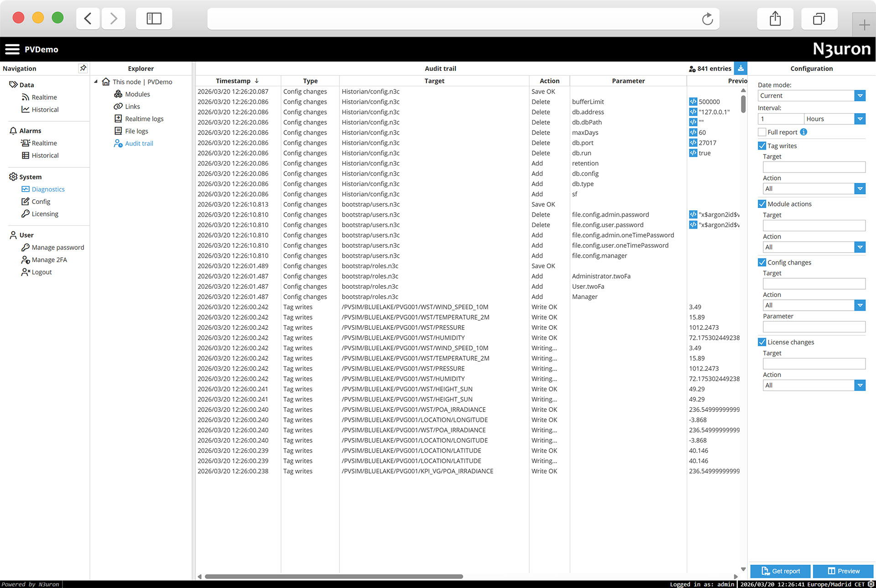Click the download icon beside 841 entries
This screenshot has width=876, height=588.
[740, 68]
